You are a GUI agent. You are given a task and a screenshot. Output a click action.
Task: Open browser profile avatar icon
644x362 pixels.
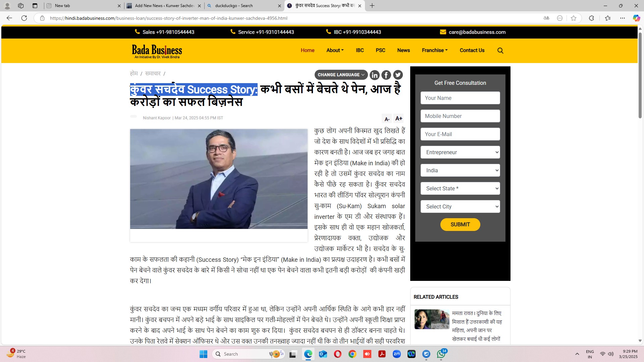click(7, 6)
